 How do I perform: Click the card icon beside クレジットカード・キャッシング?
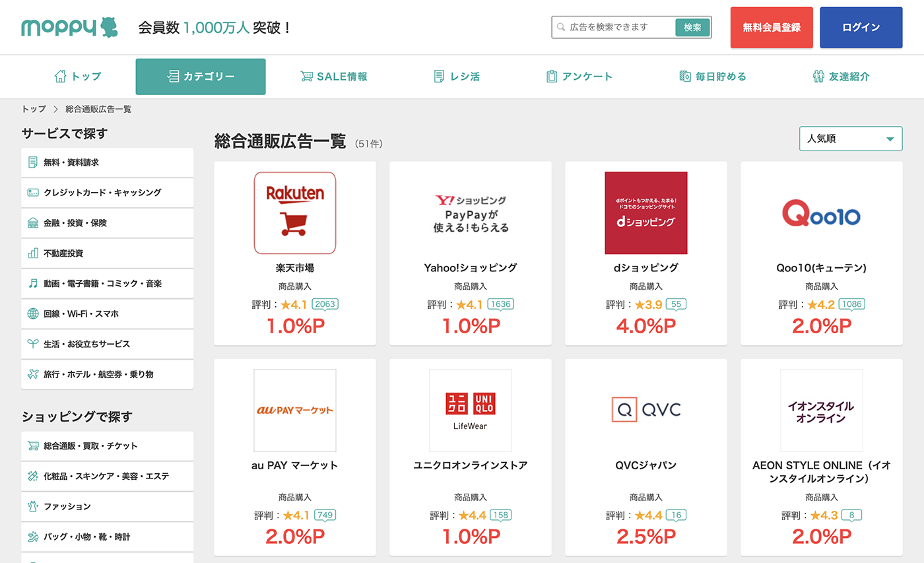pos(33,193)
